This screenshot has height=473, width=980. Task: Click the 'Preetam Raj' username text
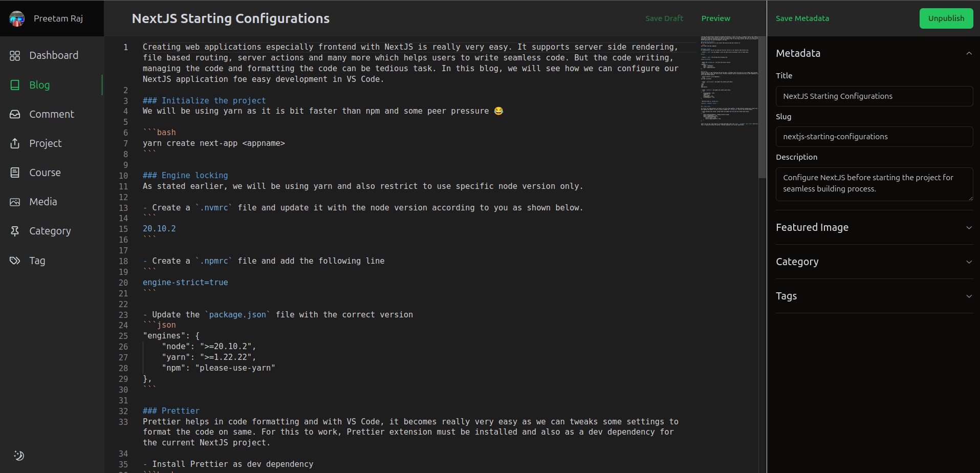[x=58, y=18]
